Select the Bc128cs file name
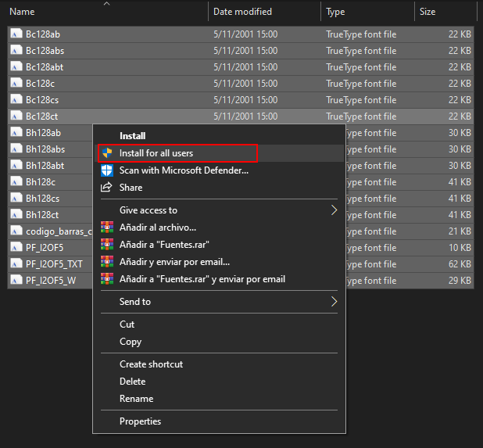The width and height of the screenshot is (483, 448). click(42, 100)
